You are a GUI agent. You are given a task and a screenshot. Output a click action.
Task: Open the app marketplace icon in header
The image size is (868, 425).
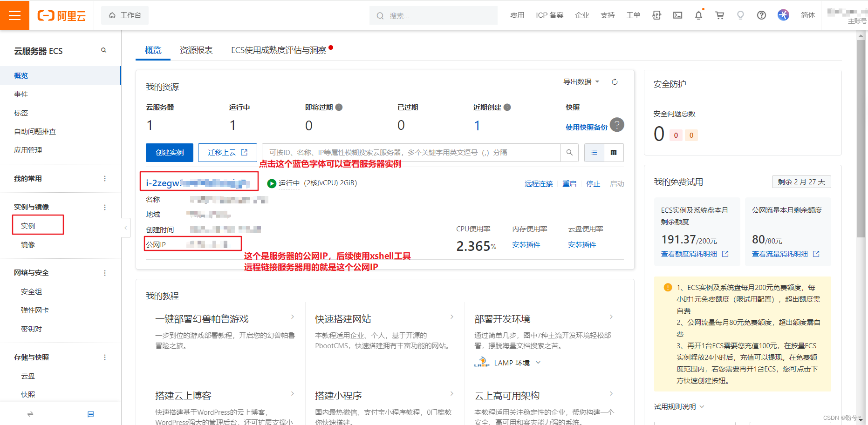(657, 15)
